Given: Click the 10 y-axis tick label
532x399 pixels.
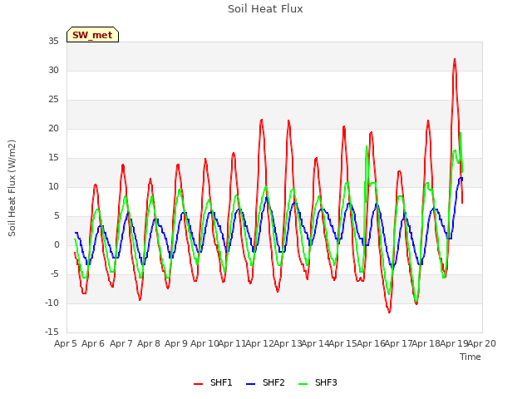Looking at the screenshot, I should [x=53, y=186].
